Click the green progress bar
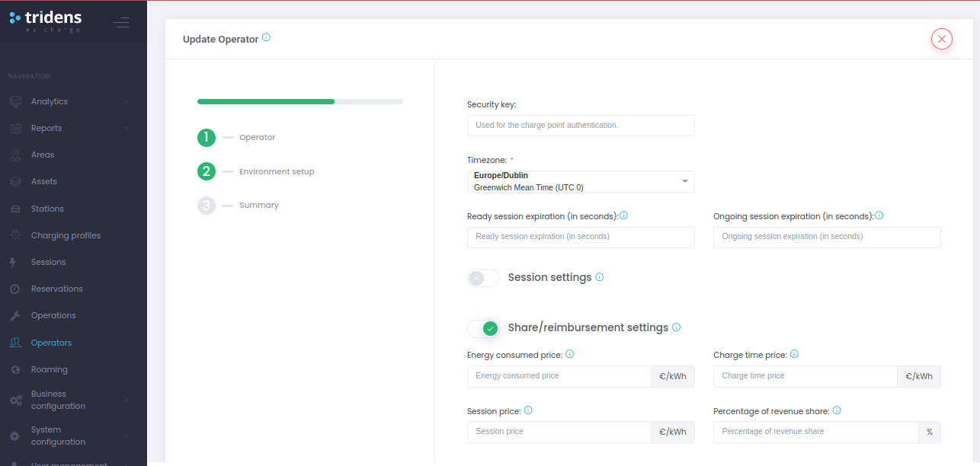The height and width of the screenshot is (466, 980). (x=265, y=101)
